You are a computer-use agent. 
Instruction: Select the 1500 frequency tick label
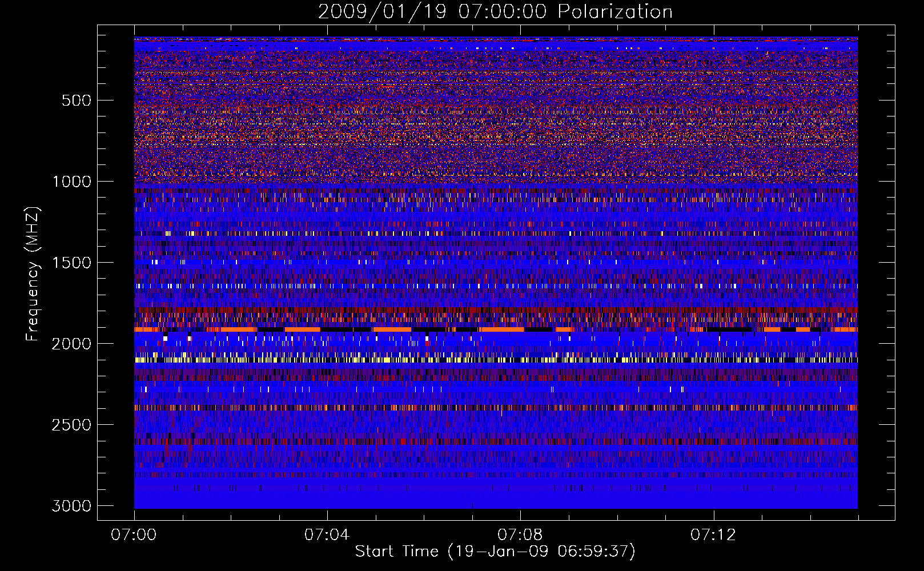pos(71,263)
